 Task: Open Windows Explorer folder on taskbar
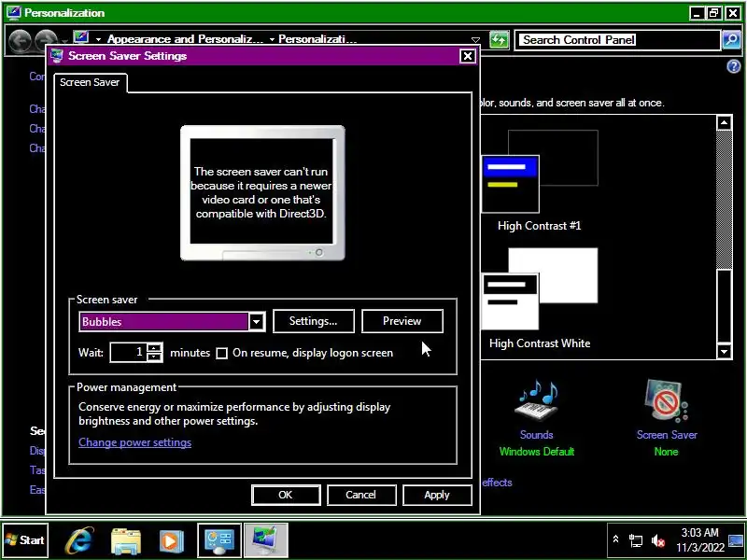126,541
